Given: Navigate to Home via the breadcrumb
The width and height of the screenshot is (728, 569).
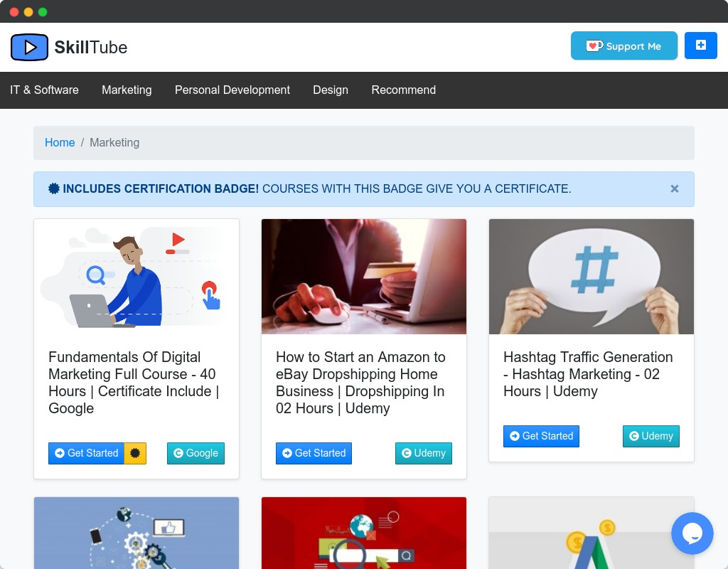Looking at the screenshot, I should [60, 142].
